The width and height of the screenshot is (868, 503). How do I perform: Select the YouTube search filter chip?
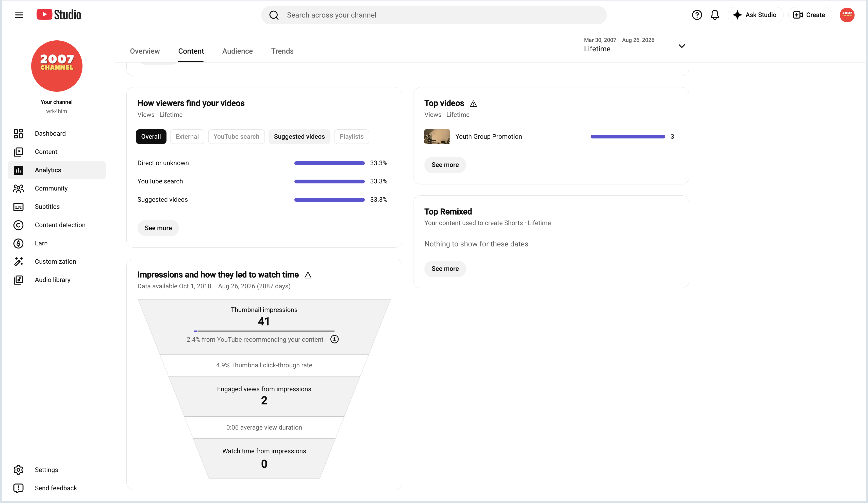click(236, 136)
